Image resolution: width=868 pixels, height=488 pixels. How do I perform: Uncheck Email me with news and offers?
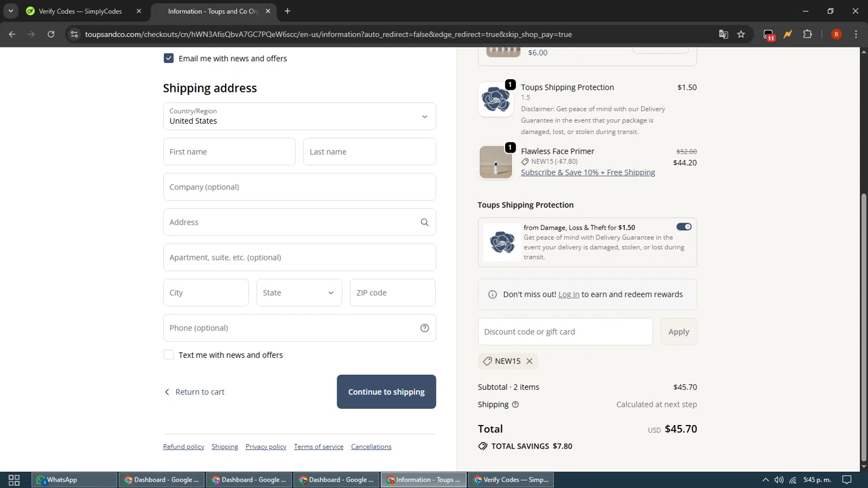168,58
